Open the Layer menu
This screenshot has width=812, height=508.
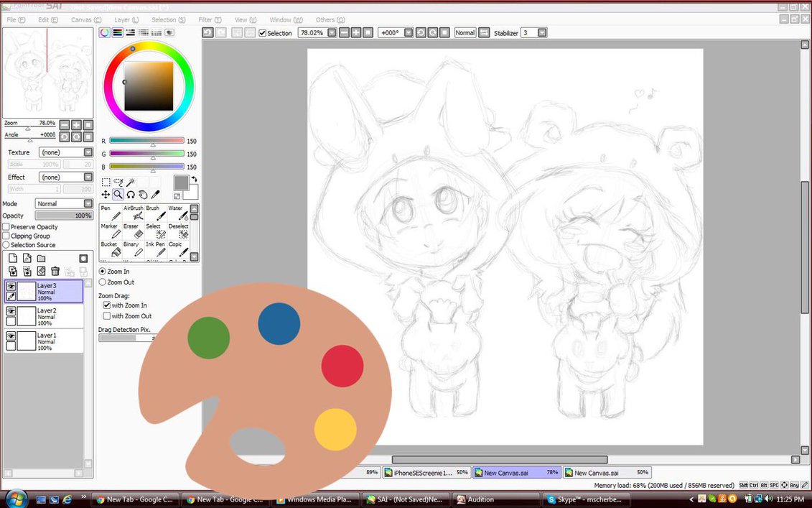pos(126,19)
